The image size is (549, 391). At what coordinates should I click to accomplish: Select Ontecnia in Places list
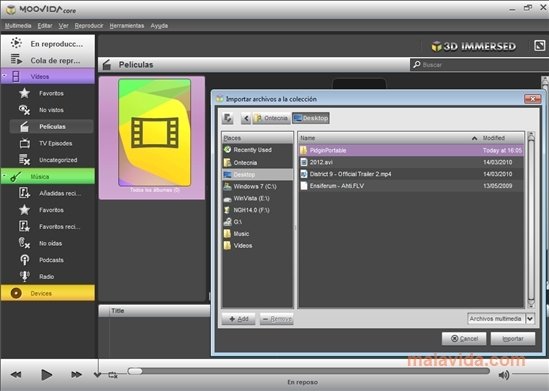click(x=257, y=163)
